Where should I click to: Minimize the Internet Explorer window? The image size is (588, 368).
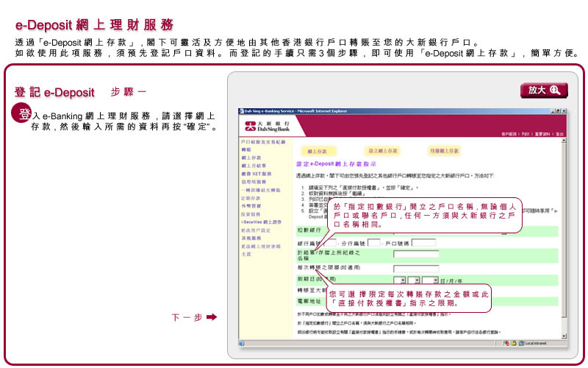[x=553, y=111]
